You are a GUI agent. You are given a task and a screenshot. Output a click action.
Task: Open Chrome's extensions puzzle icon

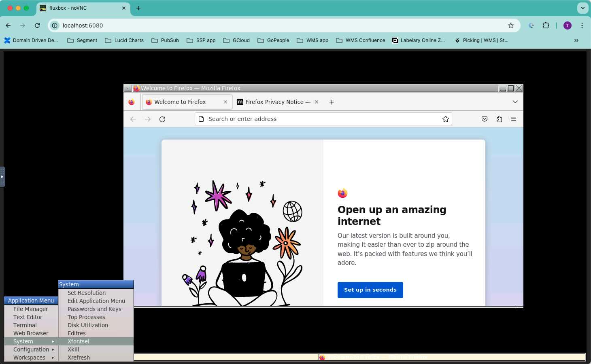coord(546,25)
